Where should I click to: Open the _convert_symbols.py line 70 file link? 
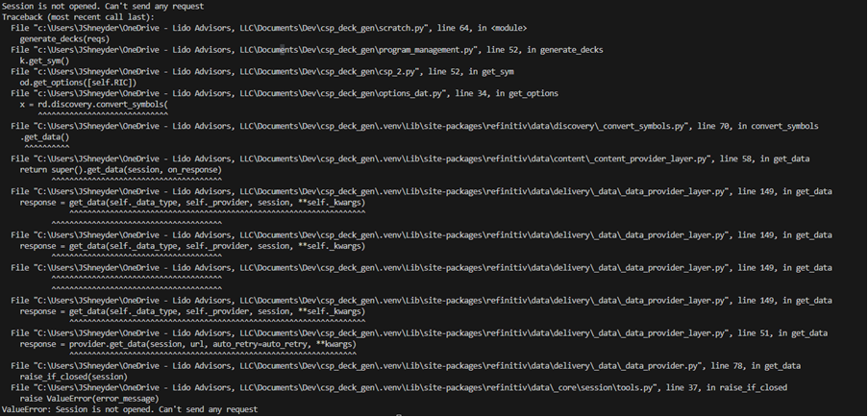tap(414, 126)
